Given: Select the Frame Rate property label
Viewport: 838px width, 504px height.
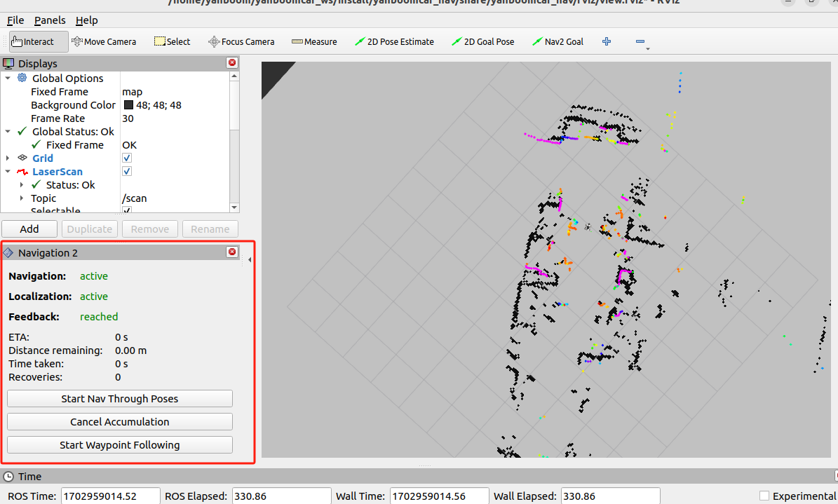Looking at the screenshot, I should coord(58,118).
